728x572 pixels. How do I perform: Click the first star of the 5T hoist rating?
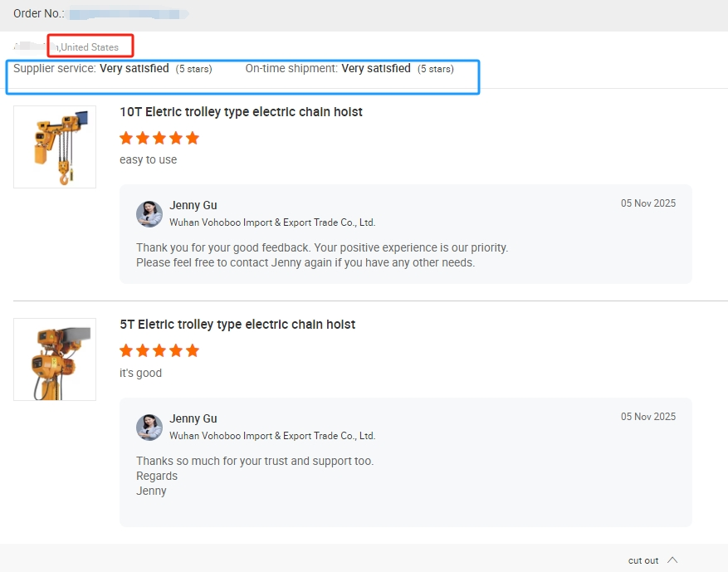coord(127,350)
